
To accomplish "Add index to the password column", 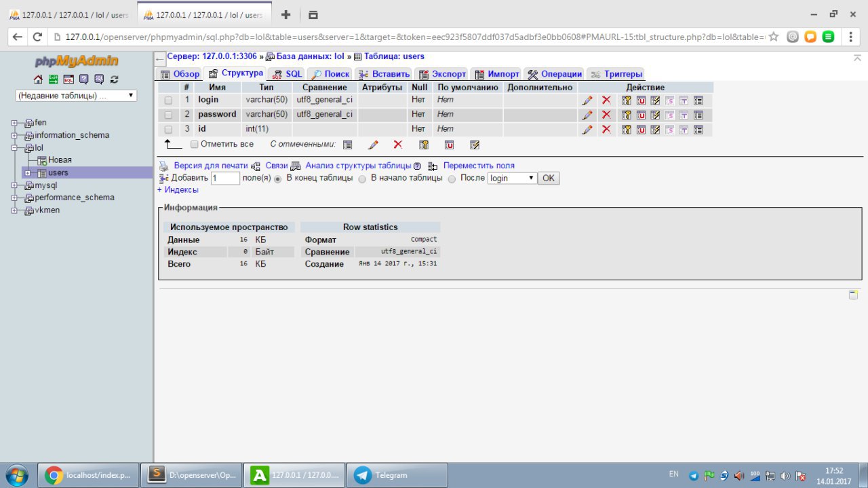I will [x=655, y=115].
